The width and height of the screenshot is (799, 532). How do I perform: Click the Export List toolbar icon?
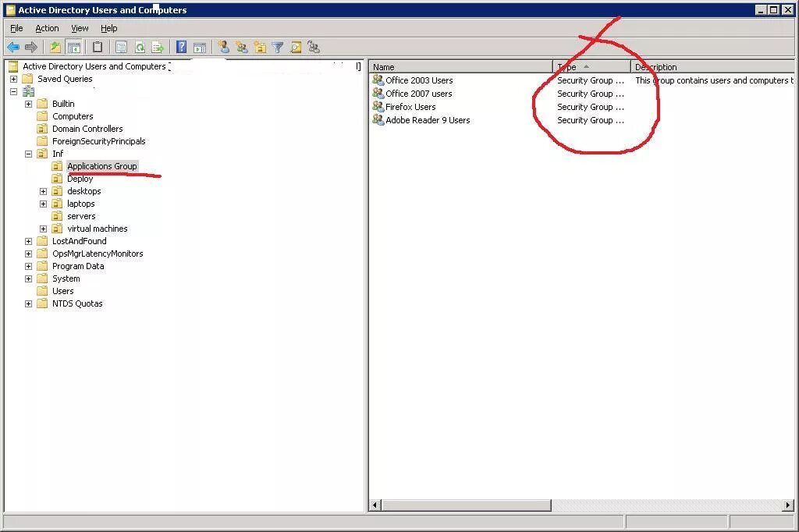pyautogui.click(x=158, y=48)
